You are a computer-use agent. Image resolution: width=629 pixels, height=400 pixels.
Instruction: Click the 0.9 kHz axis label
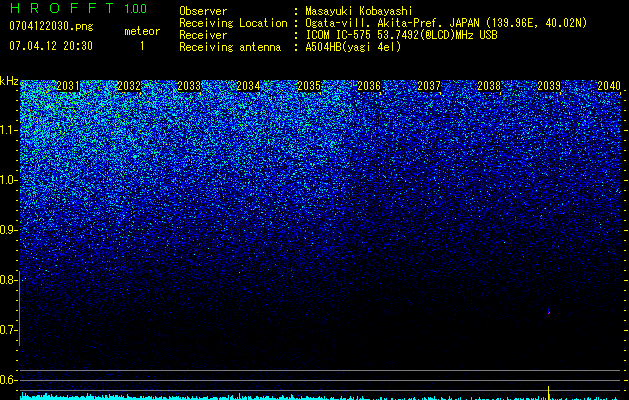[9, 230]
